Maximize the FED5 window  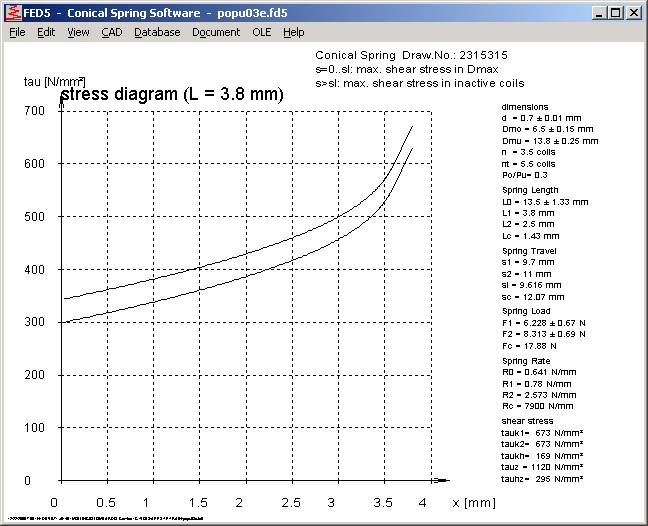tap(615, 13)
